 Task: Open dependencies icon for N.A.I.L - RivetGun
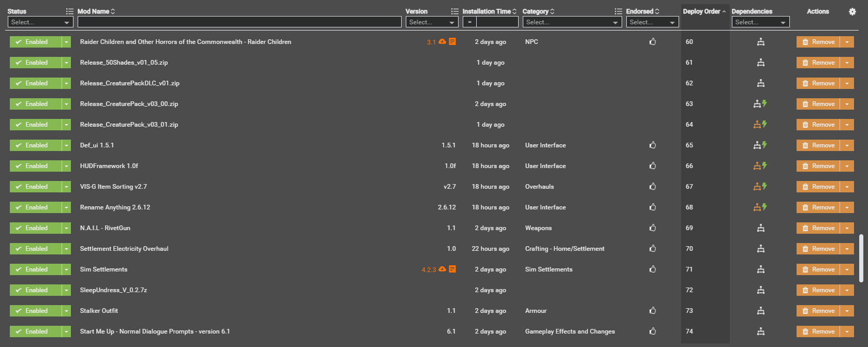tap(760, 228)
